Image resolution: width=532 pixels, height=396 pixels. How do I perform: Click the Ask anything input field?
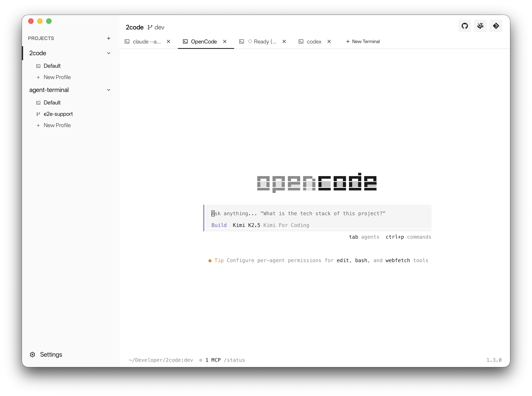(x=297, y=213)
